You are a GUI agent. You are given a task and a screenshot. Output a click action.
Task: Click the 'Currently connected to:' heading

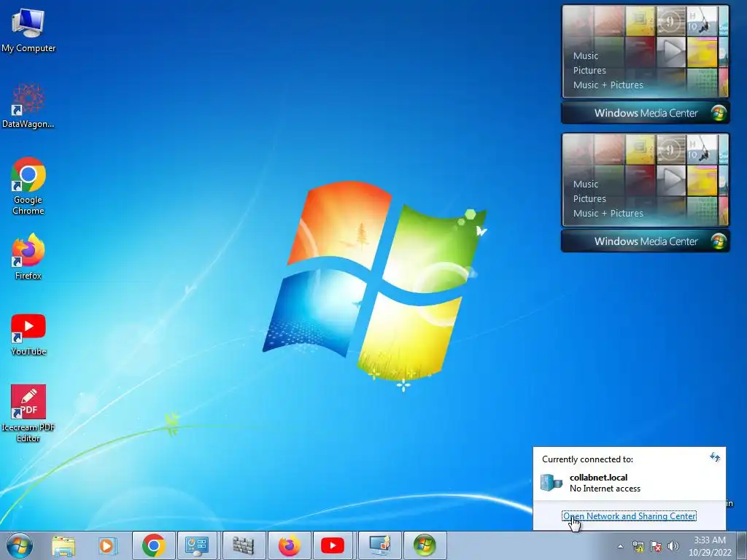pos(587,459)
